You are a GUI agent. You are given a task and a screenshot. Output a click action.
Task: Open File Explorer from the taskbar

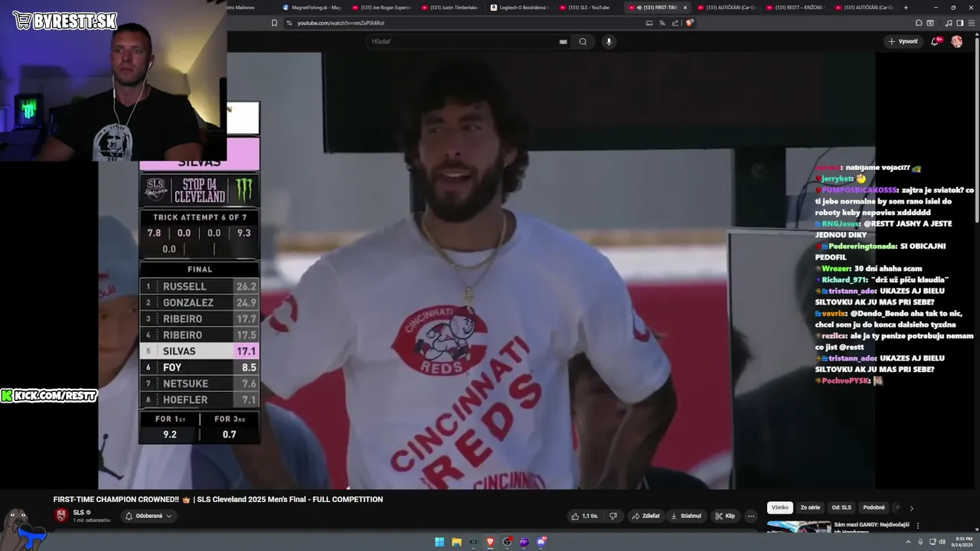tap(456, 542)
